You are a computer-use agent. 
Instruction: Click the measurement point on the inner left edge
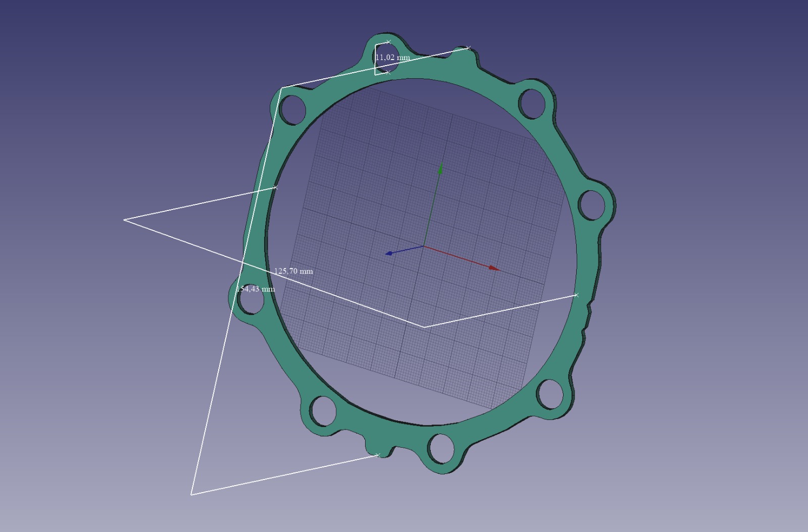(x=276, y=188)
